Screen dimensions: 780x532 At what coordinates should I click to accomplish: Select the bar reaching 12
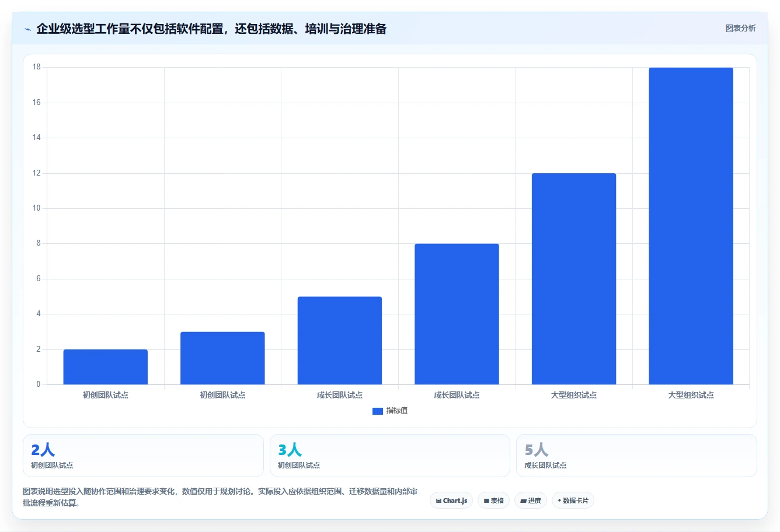[574, 279]
